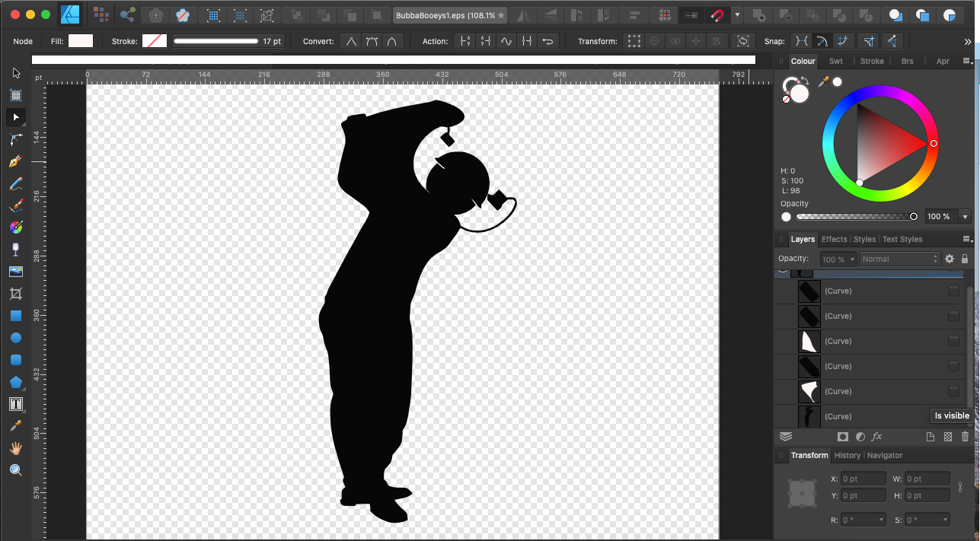Convert node to Sharp

(x=350, y=41)
